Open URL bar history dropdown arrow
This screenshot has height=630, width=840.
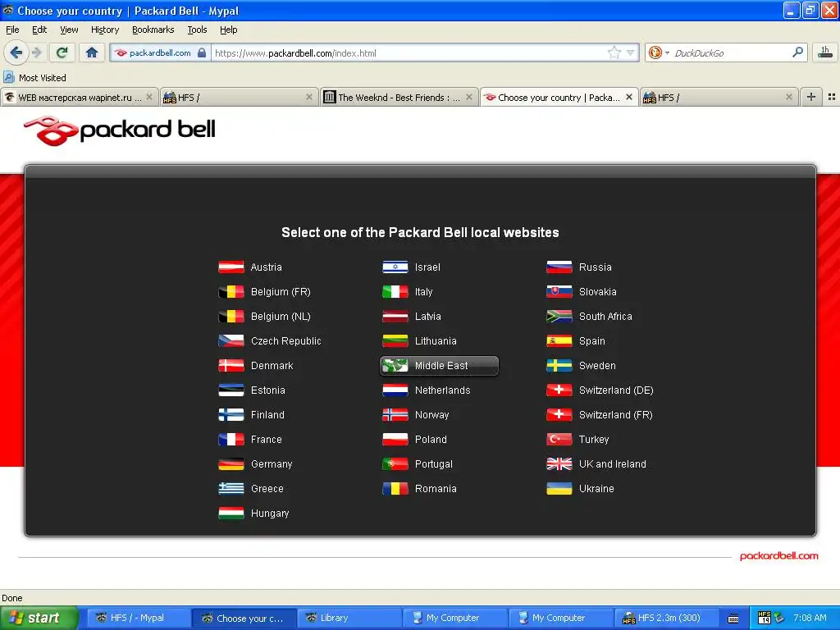tap(631, 52)
